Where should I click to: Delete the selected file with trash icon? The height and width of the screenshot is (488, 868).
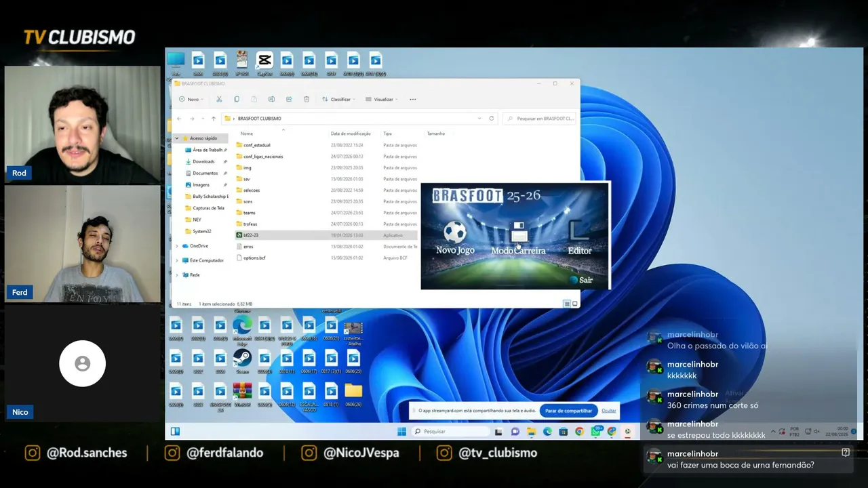(x=307, y=99)
